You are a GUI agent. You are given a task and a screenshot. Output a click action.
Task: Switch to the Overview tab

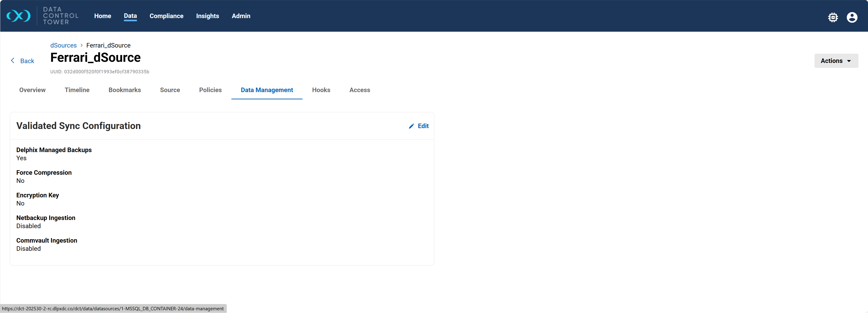click(32, 90)
